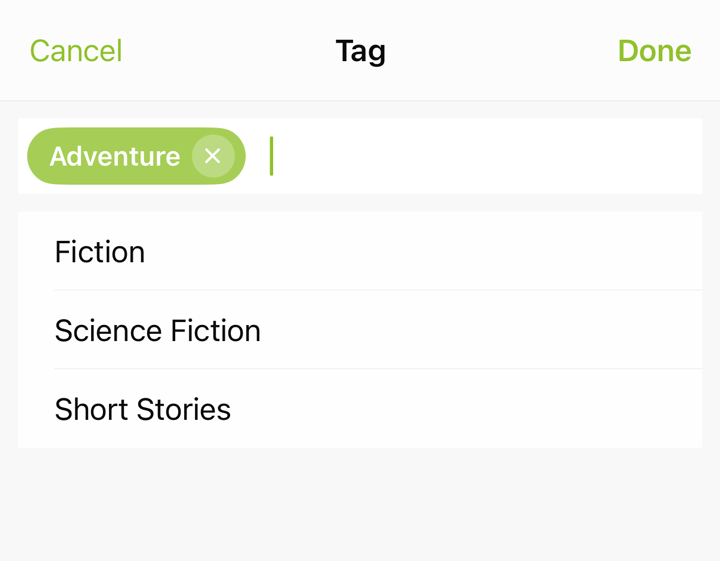Confirm tags with the Done button

pos(654,50)
